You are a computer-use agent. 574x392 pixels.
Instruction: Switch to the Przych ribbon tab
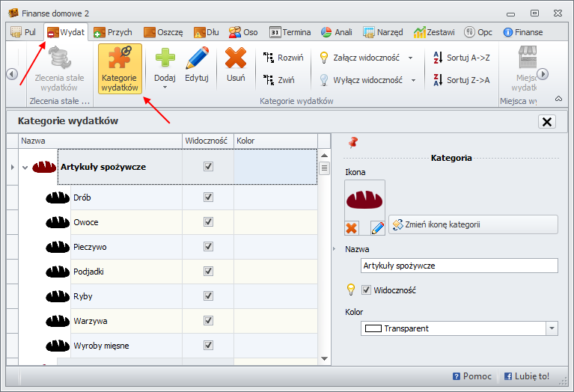pos(113,32)
